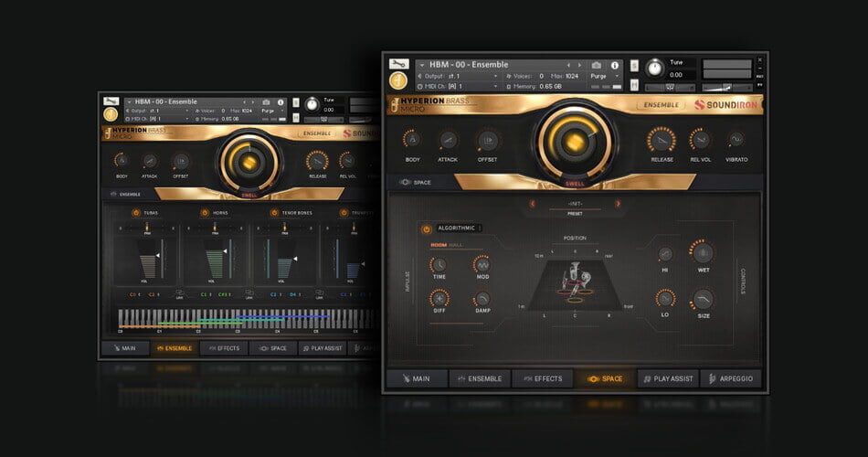
Task: Select the HALL reverb mode
Action: pyautogui.click(x=456, y=245)
